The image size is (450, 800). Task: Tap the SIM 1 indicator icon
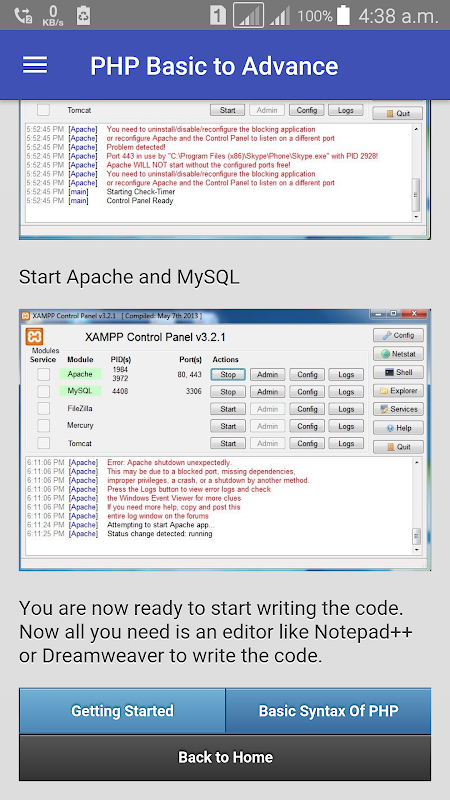[217, 16]
